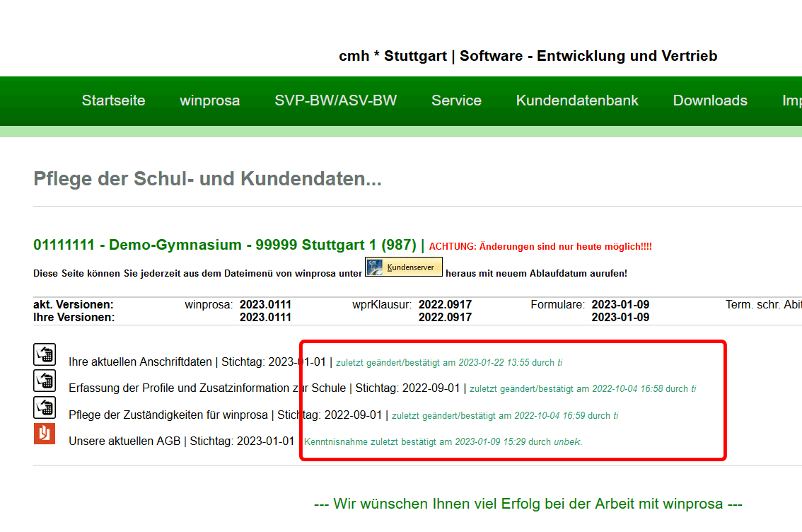802x532 pixels.
Task: Click the Demo-Gymnasium school heading
Action: click(x=224, y=245)
